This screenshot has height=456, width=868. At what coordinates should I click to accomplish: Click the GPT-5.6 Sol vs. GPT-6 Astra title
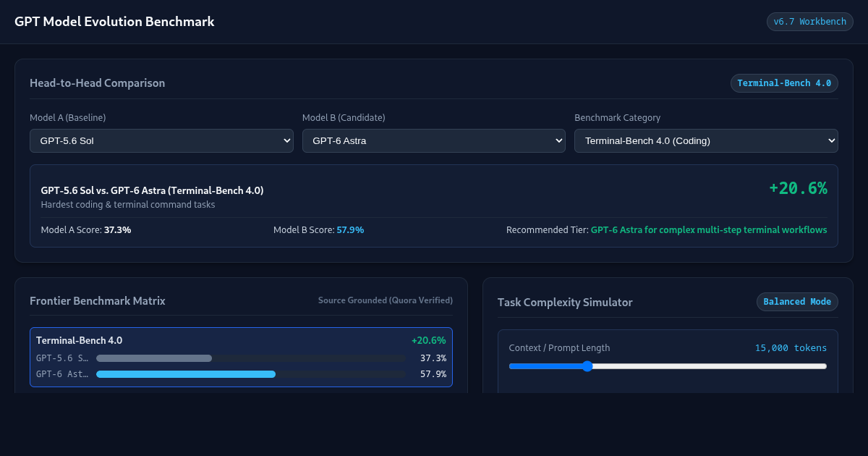coord(153,190)
